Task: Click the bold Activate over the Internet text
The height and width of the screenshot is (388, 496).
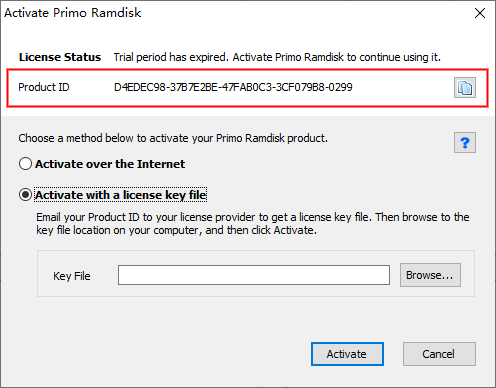Action: (110, 164)
